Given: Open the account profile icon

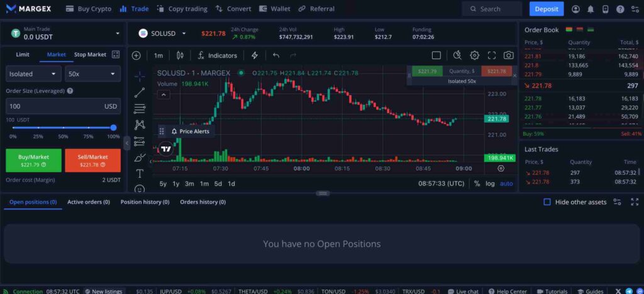Looking at the screenshot, I should pyautogui.click(x=576, y=9).
